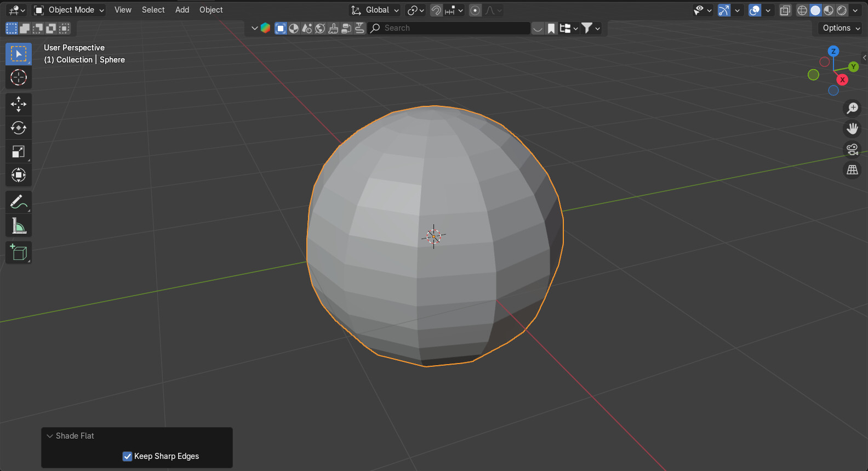Pick the Annotate pencil tool
Image resolution: width=868 pixels, height=471 pixels.
click(x=19, y=202)
